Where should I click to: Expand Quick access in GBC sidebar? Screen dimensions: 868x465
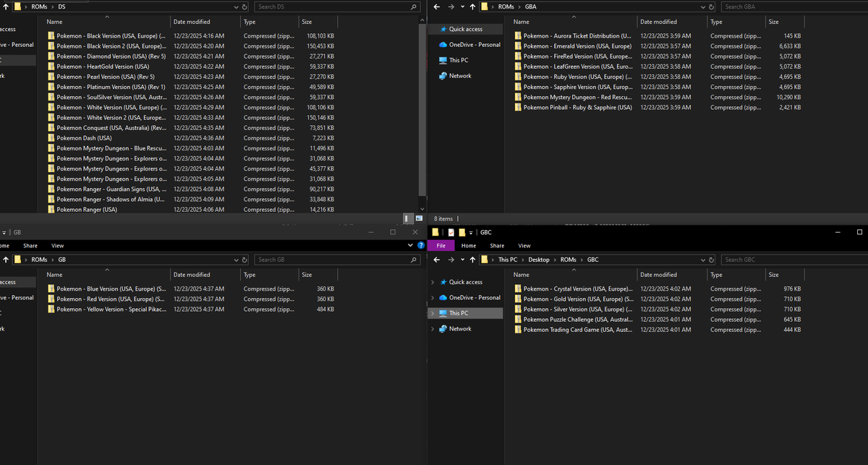pyautogui.click(x=433, y=282)
